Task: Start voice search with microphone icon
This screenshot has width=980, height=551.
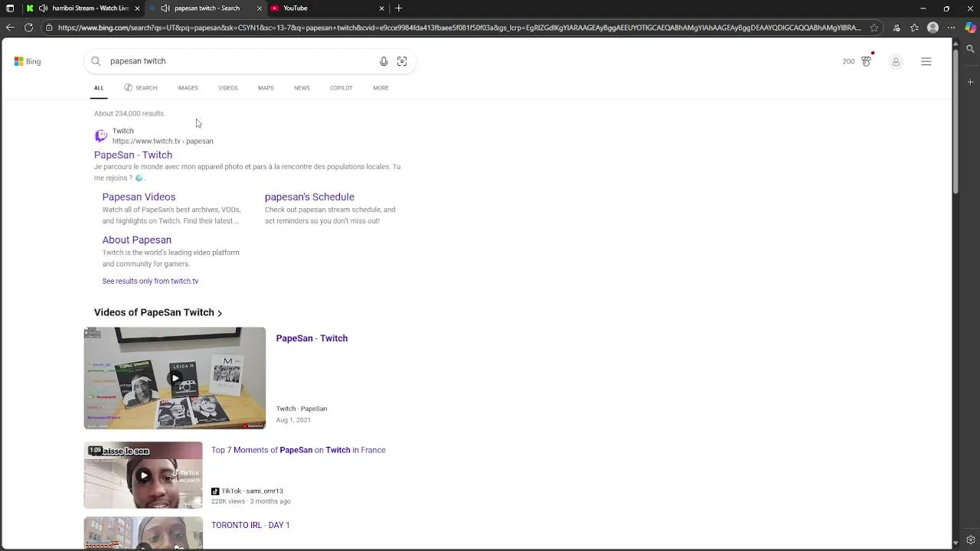Action: (384, 61)
